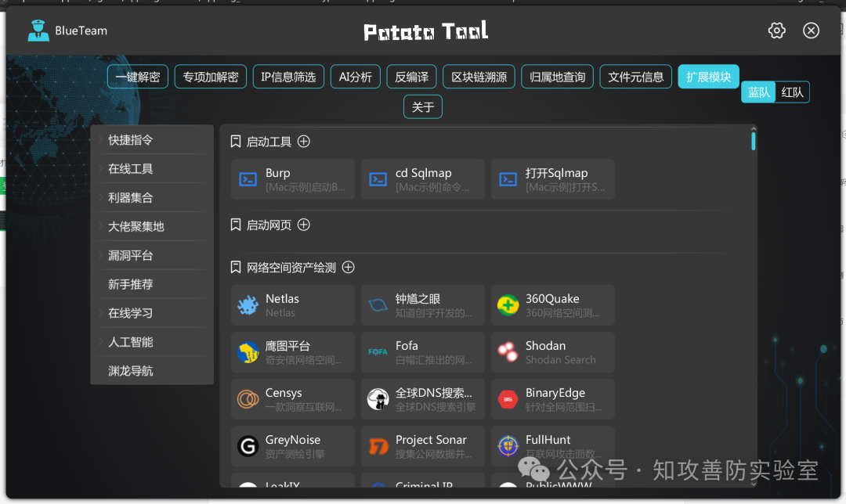Click bookmark icon beside 启动网页

(236, 225)
